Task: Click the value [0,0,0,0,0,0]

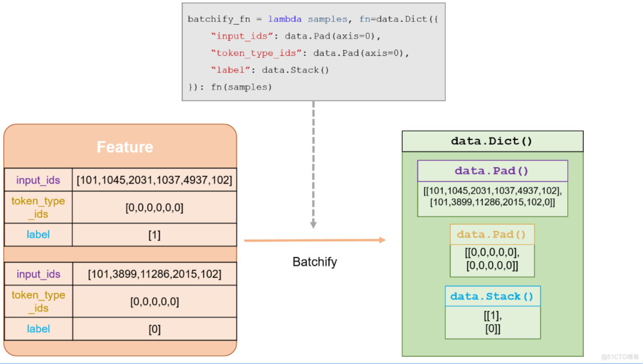Action: tap(154, 208)
